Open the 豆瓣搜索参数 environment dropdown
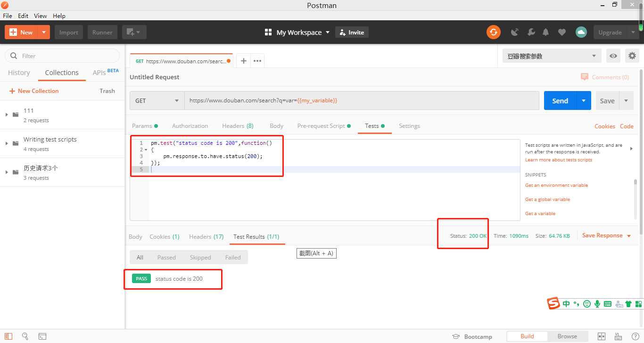Screen dimensions: 644x343 pyautogui.click(x=552, y=56)
